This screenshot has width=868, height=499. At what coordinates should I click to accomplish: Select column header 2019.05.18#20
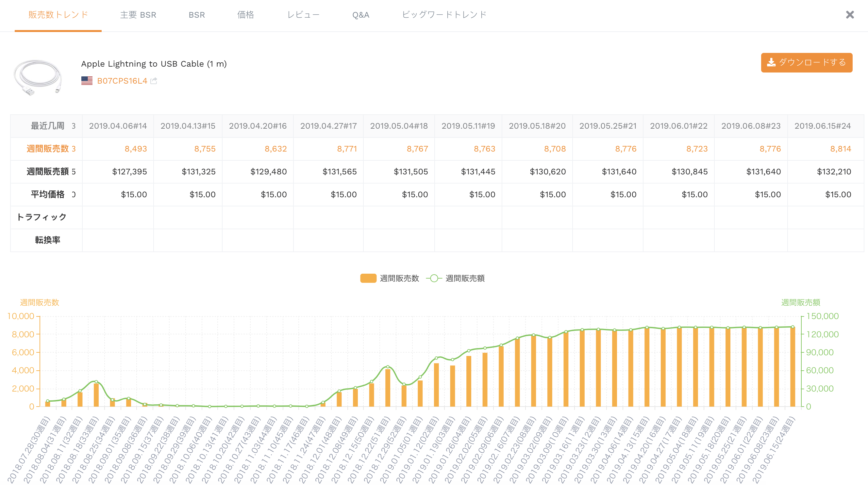[537, 126]
